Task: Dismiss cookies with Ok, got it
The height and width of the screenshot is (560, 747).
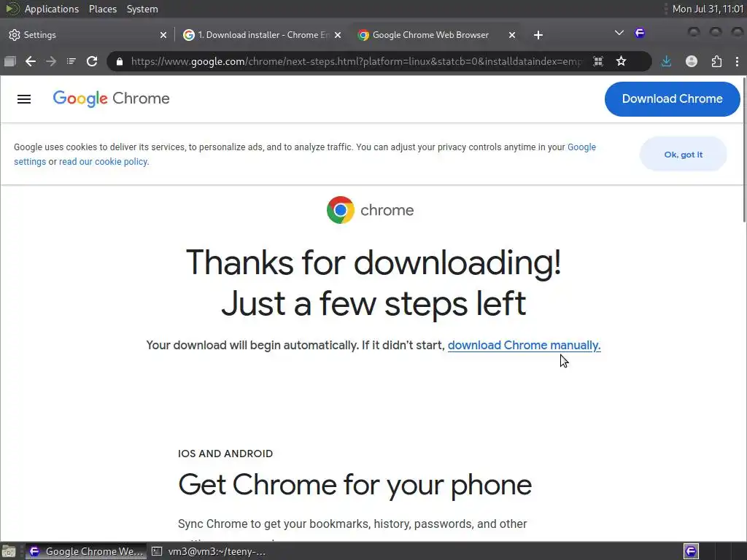Action: click(x=683, y=155)
